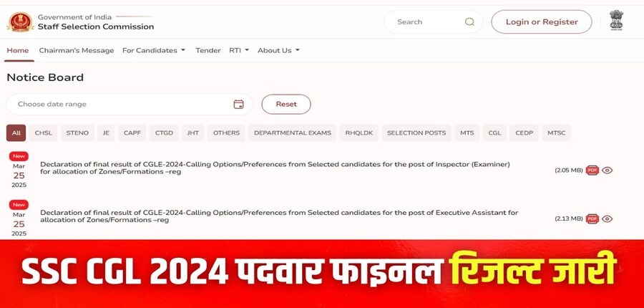The height and width of the screenshot is (308, 644).
Task: Click the national emblem icon
Action: pos(616,21)
